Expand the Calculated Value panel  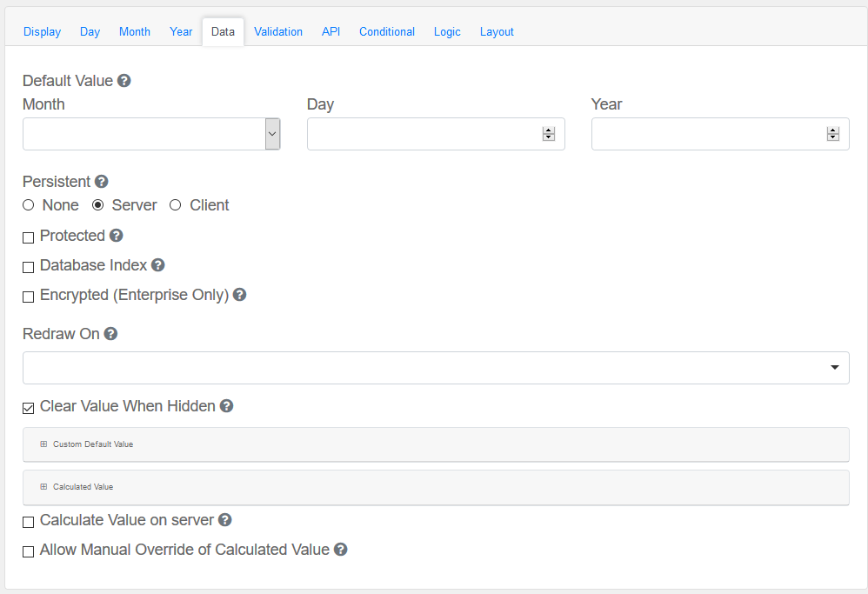[x=83, y=487]
